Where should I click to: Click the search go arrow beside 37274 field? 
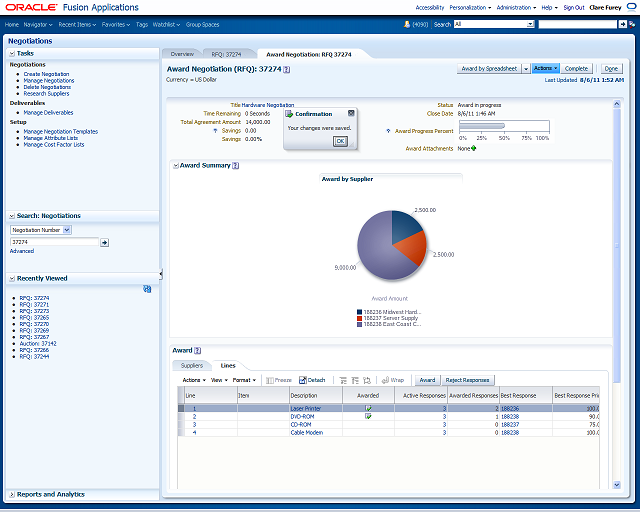coord(104,243)
